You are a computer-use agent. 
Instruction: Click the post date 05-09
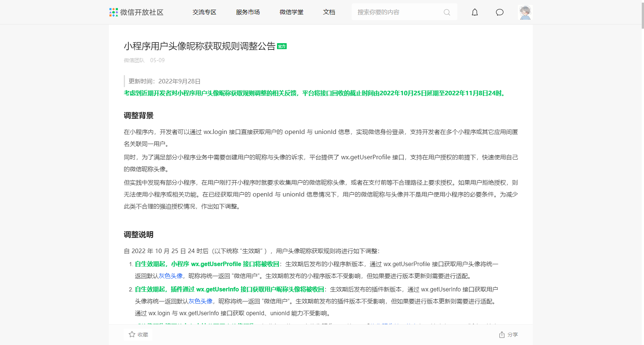[x=157, y=60]
